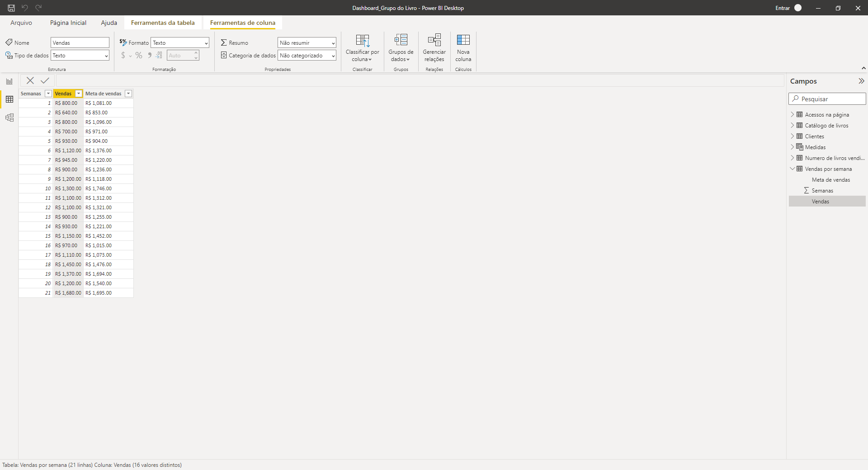Collapse the Campos pane double chevron

coord(861,81)
